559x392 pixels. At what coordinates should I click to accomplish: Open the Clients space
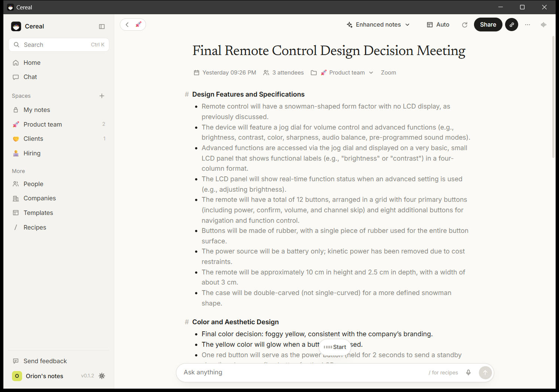tap(59, 139)
